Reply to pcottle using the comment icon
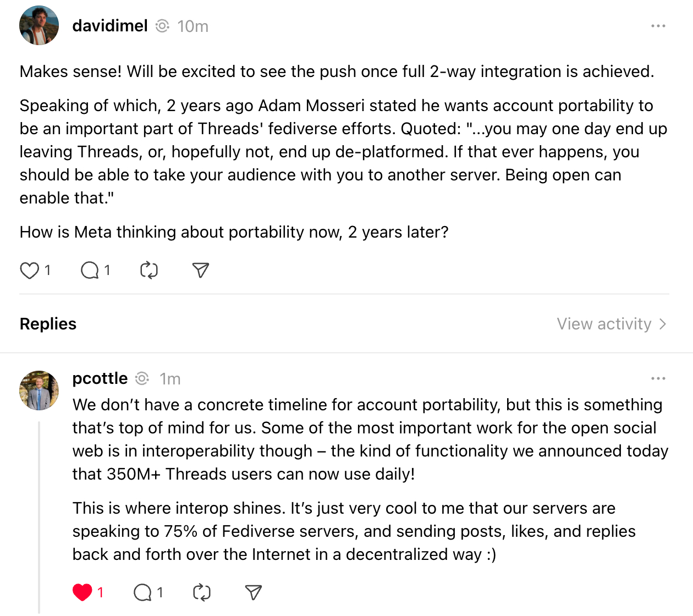The image size is (693, 616). pyautogui.click(x=142, y=592)
